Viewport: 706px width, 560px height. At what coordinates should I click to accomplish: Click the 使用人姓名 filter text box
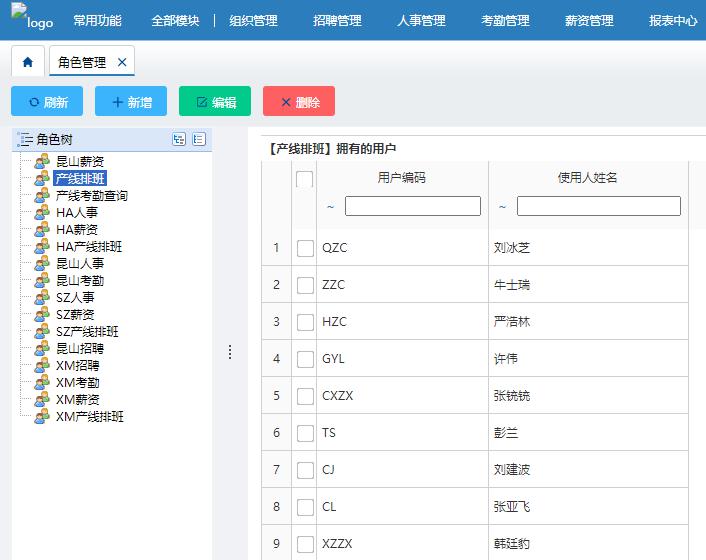point(598,206)
